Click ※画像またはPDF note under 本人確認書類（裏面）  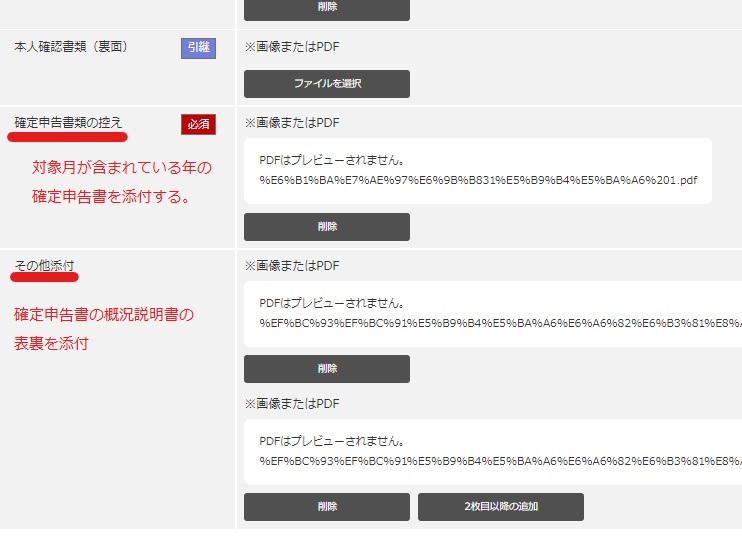[292, 47]
